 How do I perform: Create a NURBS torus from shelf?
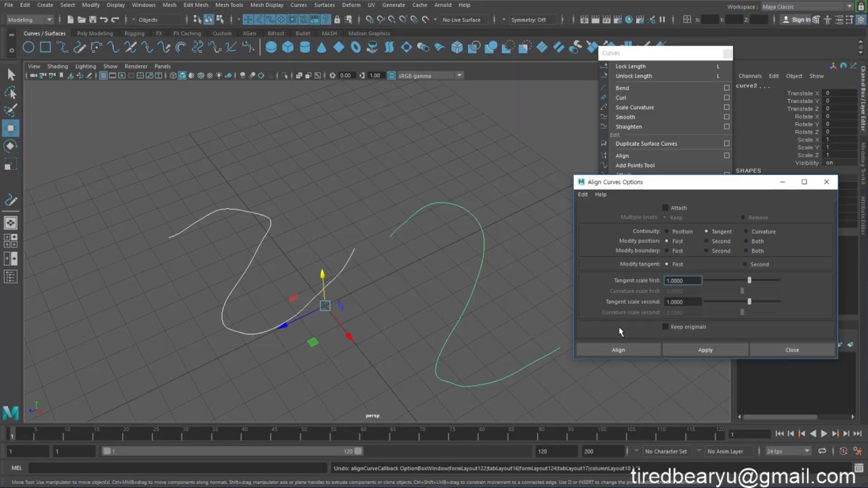[x=355, y=47]
